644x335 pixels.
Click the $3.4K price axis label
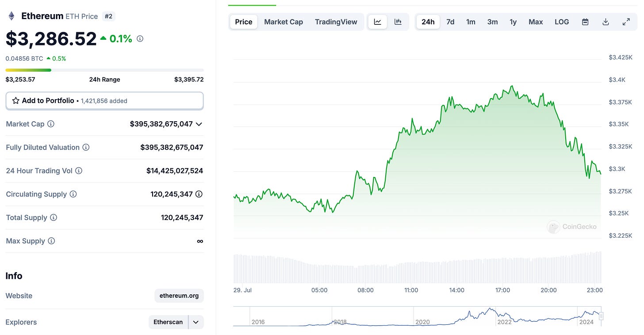(x=617, y=80)
